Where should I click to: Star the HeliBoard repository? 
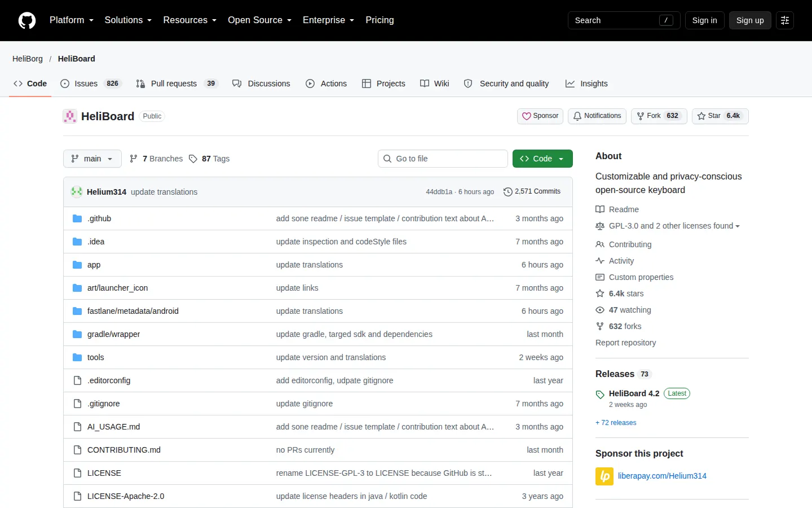(x=720, y=116)
